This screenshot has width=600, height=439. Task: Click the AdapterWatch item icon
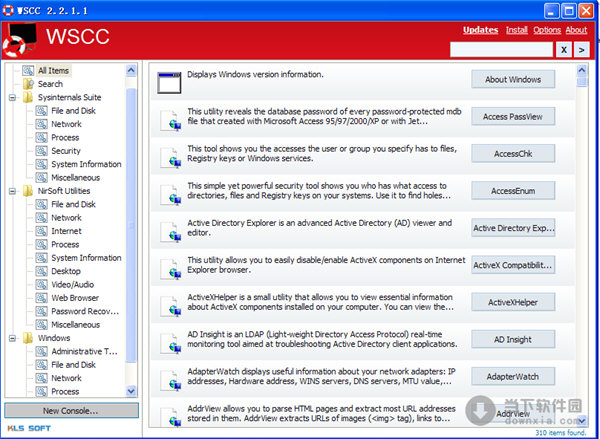170,380
